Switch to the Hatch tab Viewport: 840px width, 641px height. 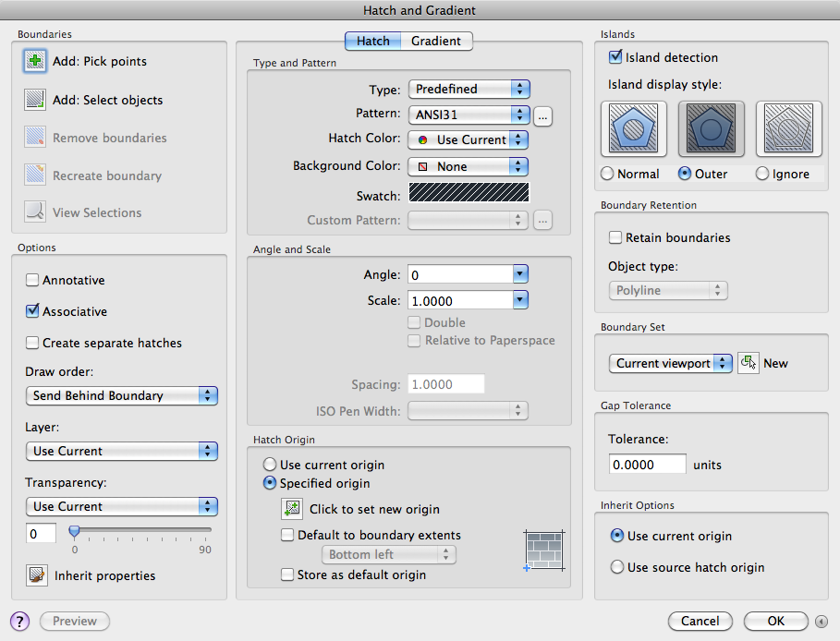click(x=372, y=42)
